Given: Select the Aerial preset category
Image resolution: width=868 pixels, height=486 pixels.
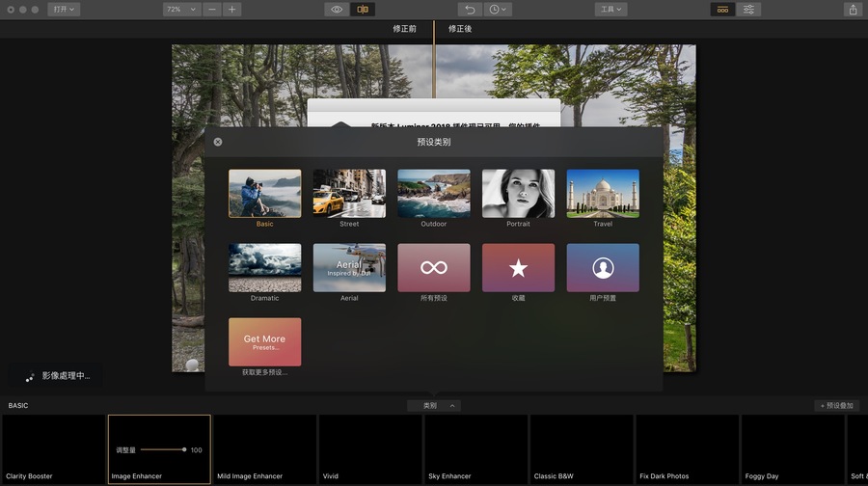Looking at the screenshot, I should click(x=349, y=267).
